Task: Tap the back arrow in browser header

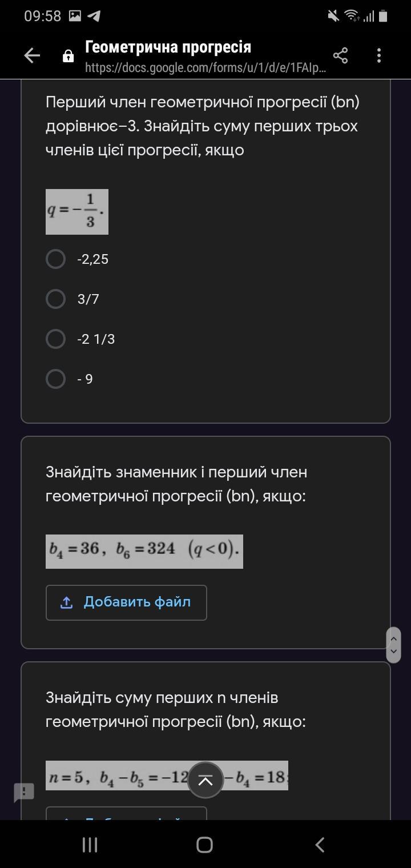Action: tap(32, 55)
